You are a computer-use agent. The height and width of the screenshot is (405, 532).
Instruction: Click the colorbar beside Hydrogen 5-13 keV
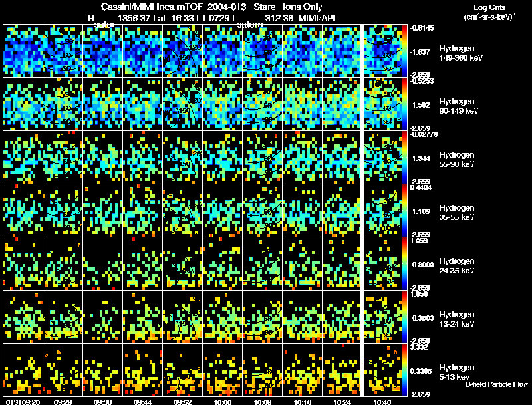(x=404, y=370)
